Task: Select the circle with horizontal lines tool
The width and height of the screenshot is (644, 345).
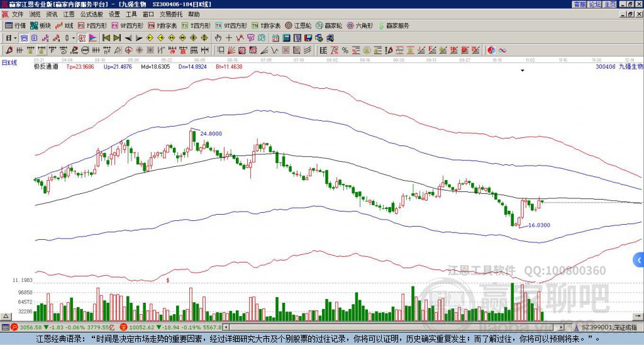Action: (85, 50)
